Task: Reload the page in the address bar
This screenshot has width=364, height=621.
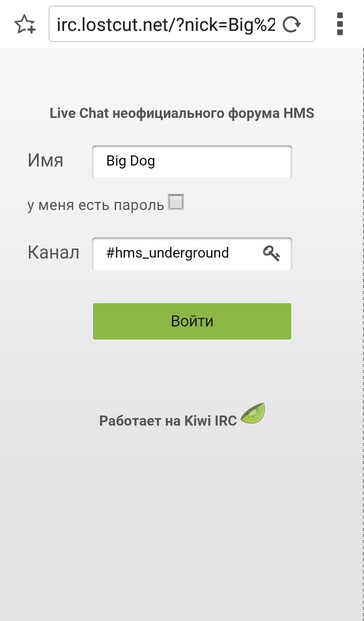Action: point(291,24)
